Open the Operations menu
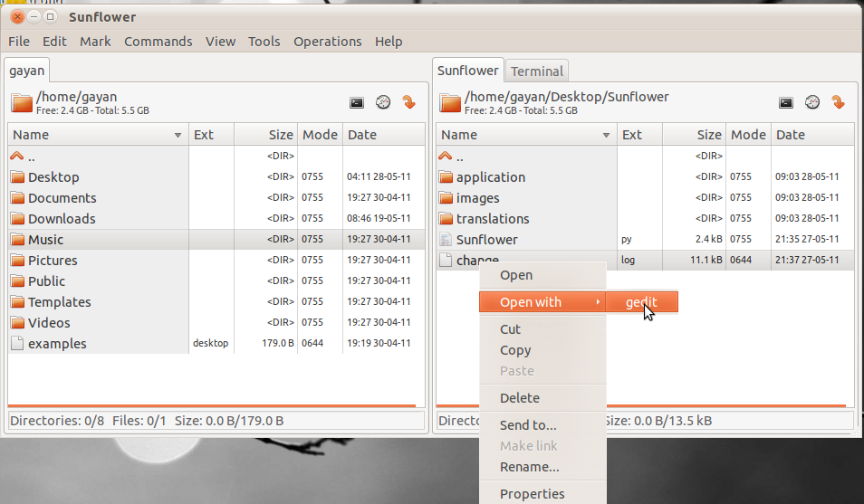 pos(327,42)
